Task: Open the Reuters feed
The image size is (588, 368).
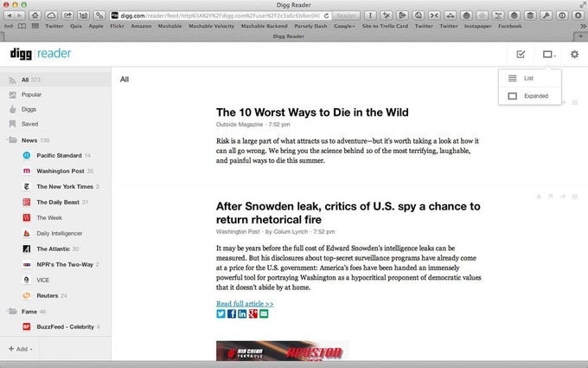Action: click(48, 295)
